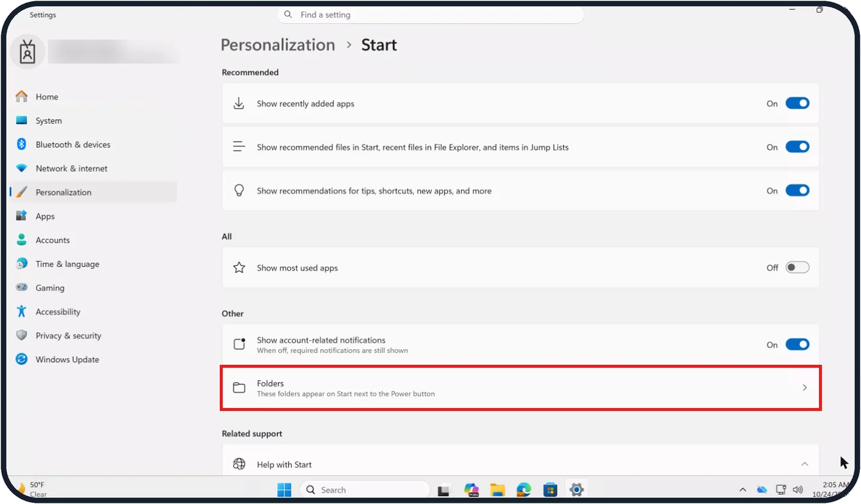Click the taskbar Search box
The image size is (861, 504).
(364, 490)
